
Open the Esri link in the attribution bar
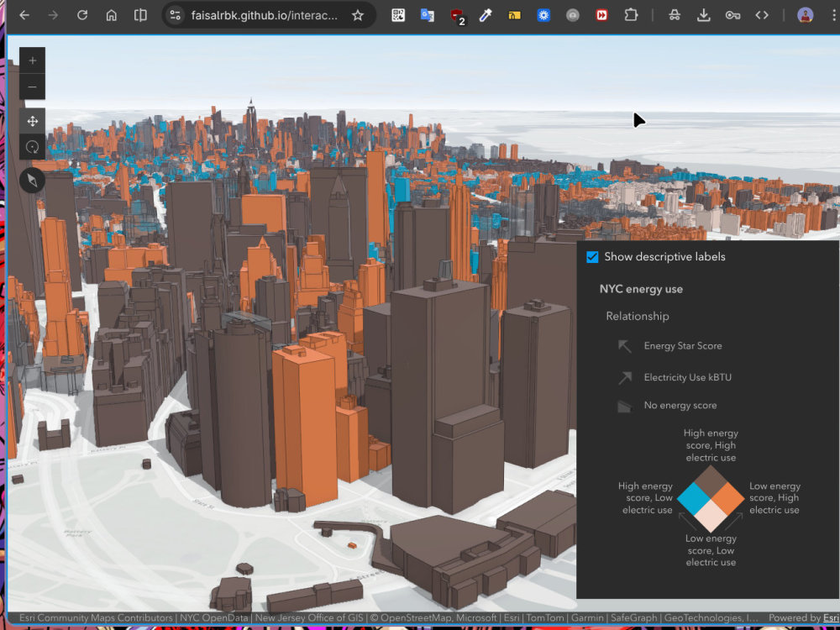(831, 617)
